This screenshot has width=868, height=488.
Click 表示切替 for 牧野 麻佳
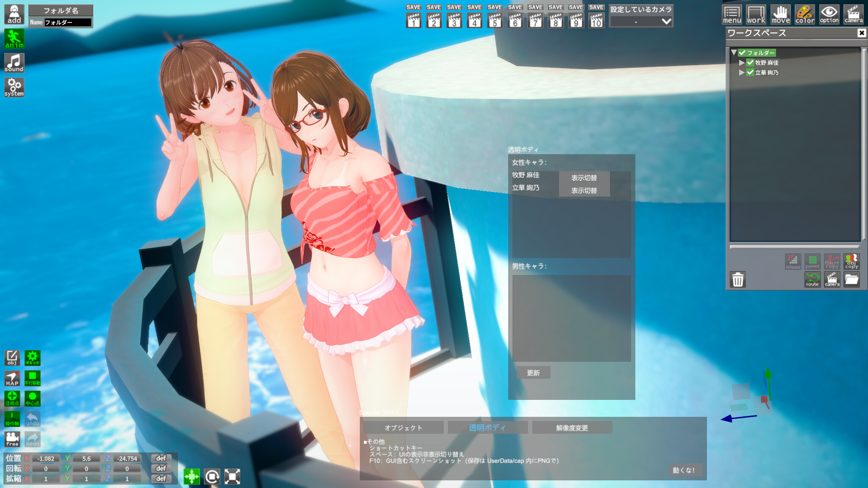[x=584, y=178]
